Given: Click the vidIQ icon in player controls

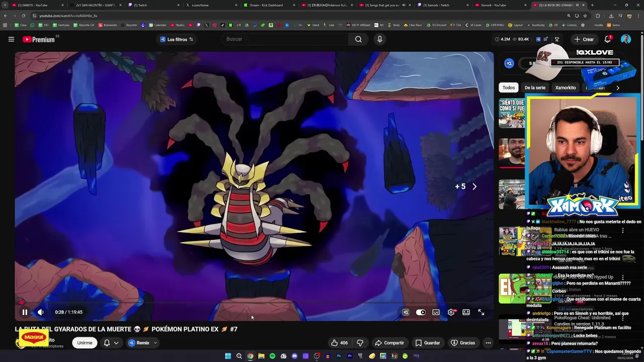Looking at the screenshot, I should pos(406,312).
